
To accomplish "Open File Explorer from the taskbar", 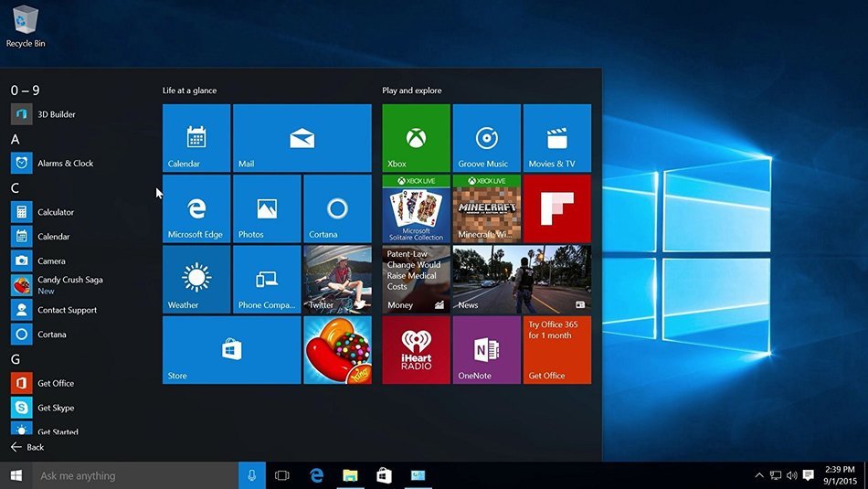I will (351, 475).
